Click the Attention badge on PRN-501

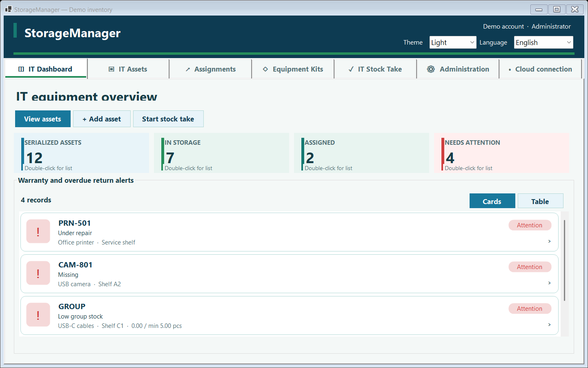click(530, 225)
